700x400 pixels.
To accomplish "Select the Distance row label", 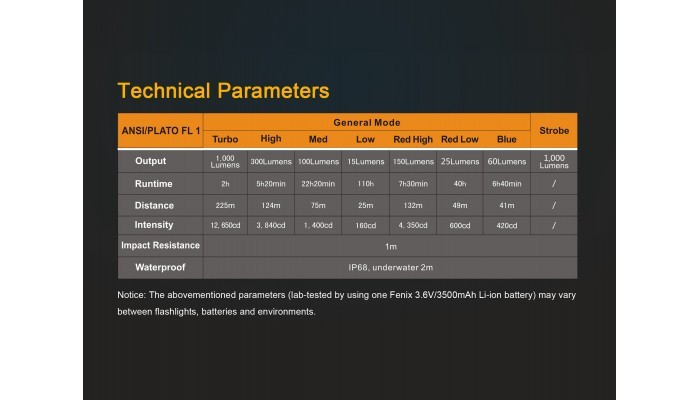I will 154,205.
